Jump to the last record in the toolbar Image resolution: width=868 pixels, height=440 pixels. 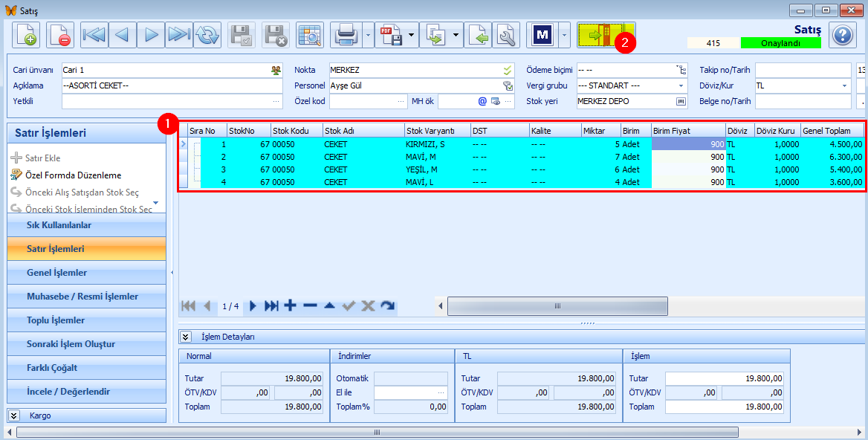179,36
